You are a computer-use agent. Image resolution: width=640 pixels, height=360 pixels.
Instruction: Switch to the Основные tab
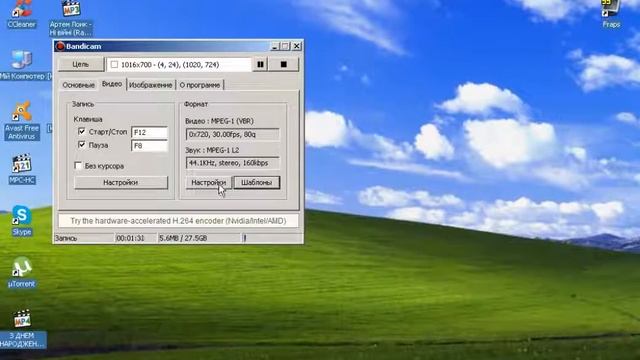[78, 85]
